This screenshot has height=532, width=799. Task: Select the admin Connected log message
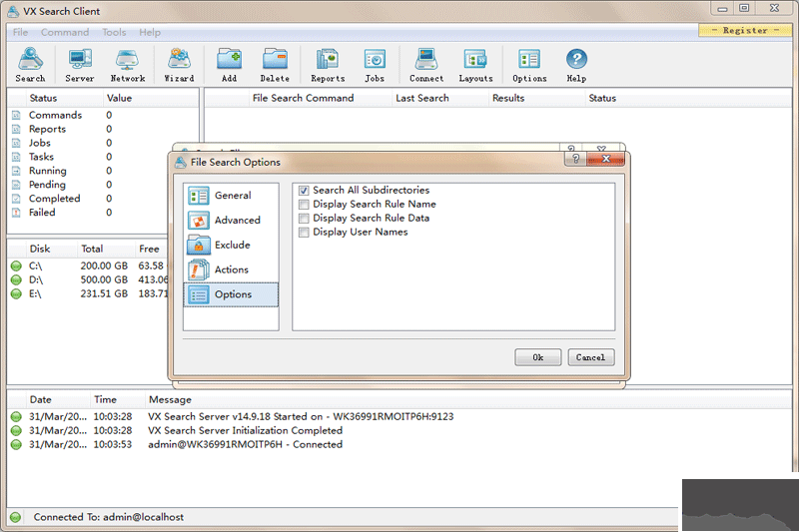pos(245,444)
